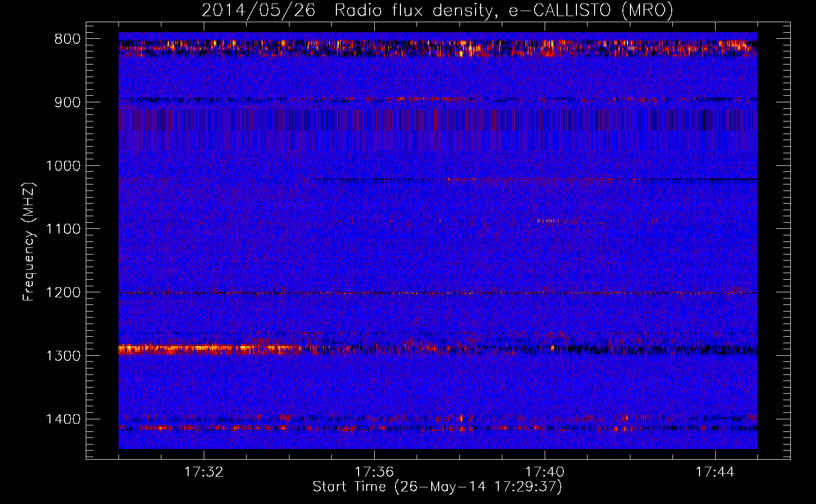The image size is (816, 504).
Task: Click the "Start Time (26-May-14 17:29:37)" label
Action: [x=437, y=487]
